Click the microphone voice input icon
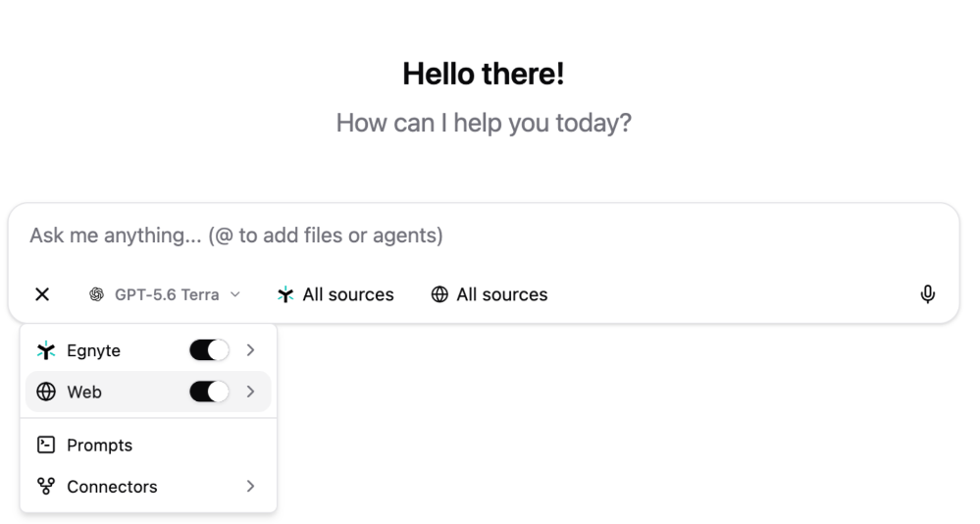This screenshot has width=980, height=524. point(927,293)
